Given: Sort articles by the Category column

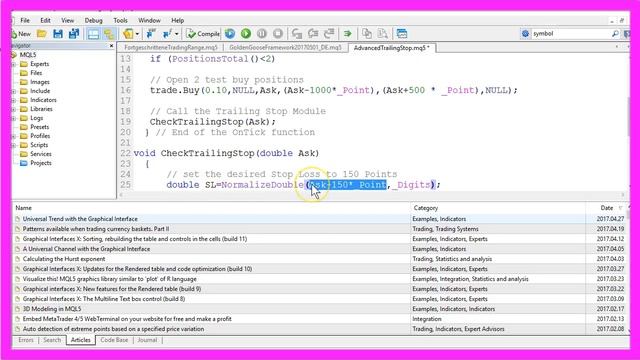Looking at the screenshot, I should coord(498,208).
